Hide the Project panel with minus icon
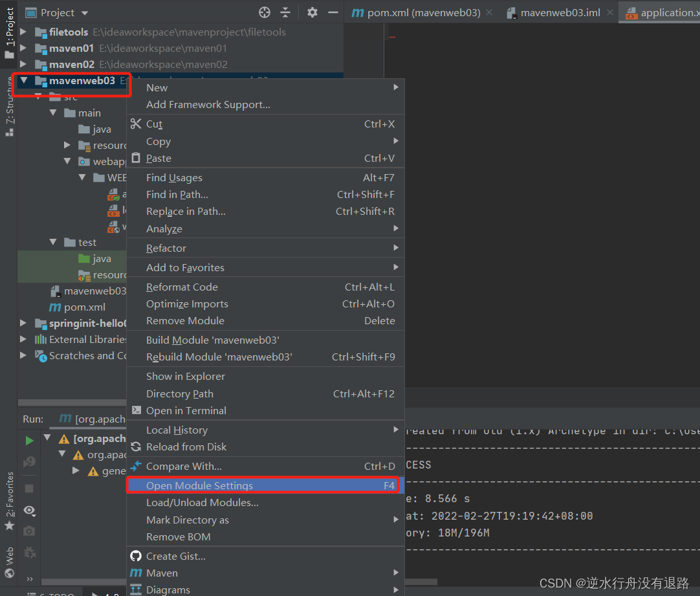 click(x=333, y=12)
